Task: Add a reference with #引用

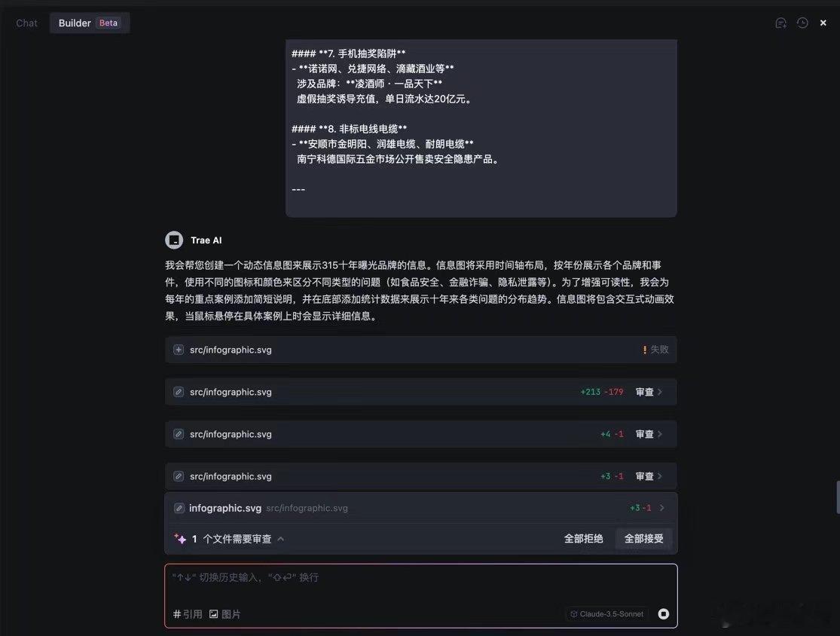Action: click(188, 614)
